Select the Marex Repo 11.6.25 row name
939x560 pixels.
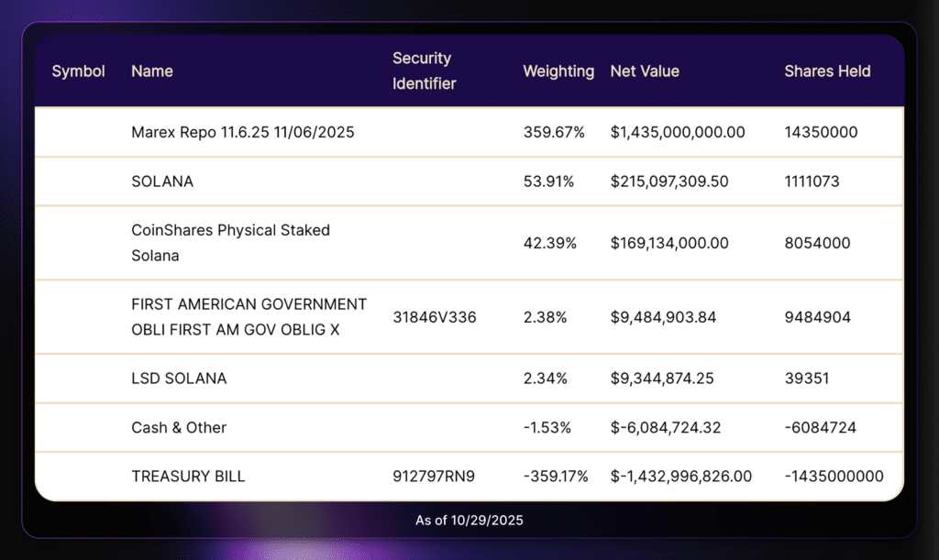(x=243, y=132)
